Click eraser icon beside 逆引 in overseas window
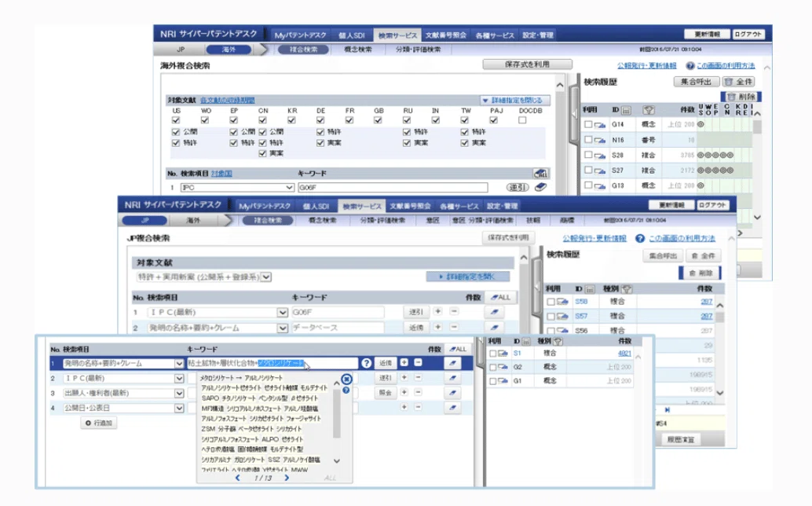 pos(540,187)
